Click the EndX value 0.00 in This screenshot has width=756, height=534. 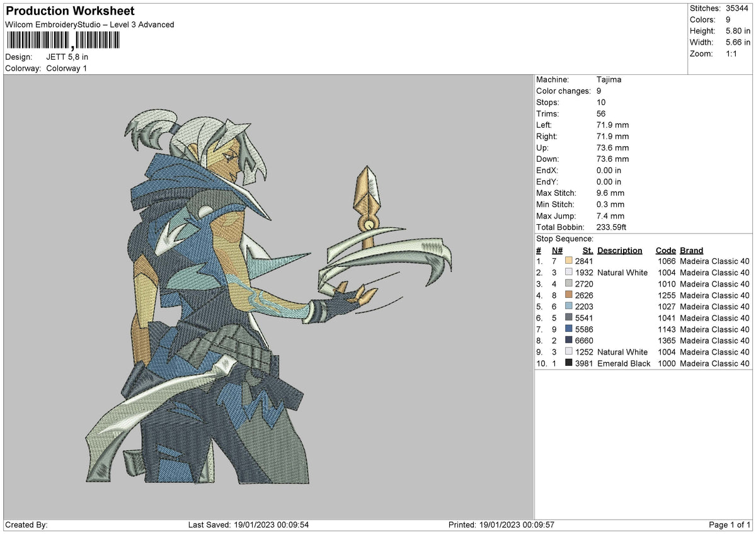pos(609,171)
